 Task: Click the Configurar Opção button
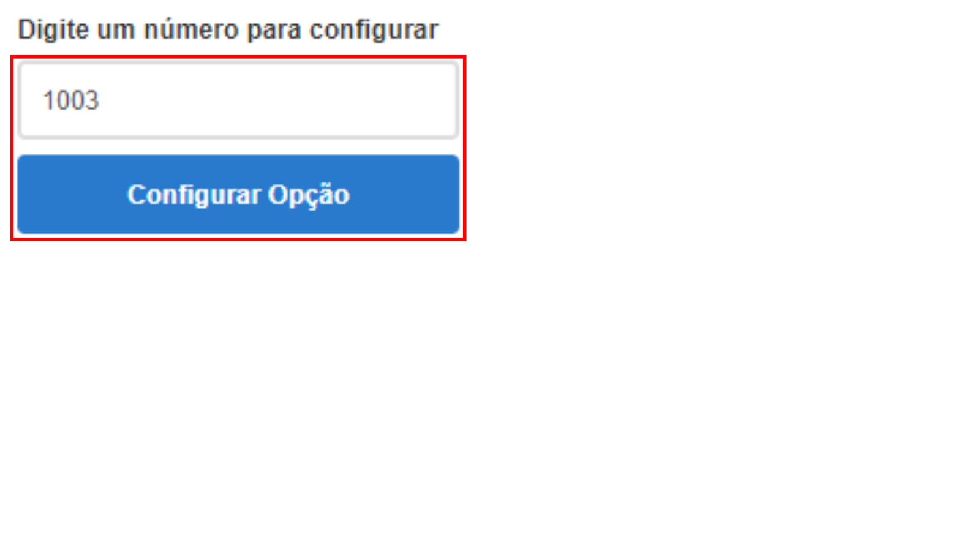238,194
